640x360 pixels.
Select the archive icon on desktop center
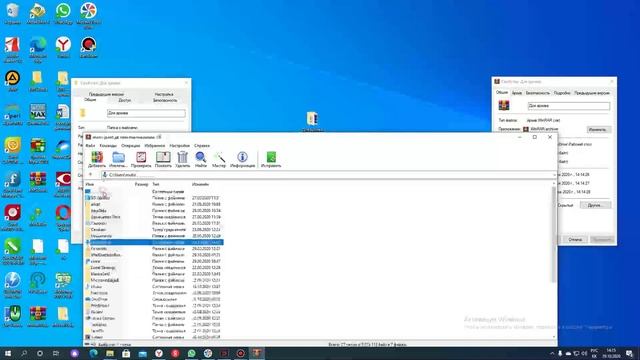tap(312, 121)
